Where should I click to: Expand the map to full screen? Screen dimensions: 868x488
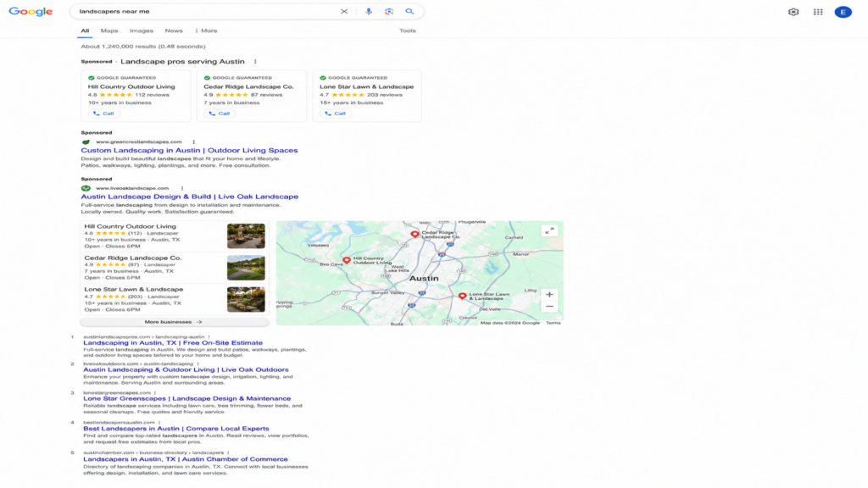pyautogui.click(x=549, y=230)
